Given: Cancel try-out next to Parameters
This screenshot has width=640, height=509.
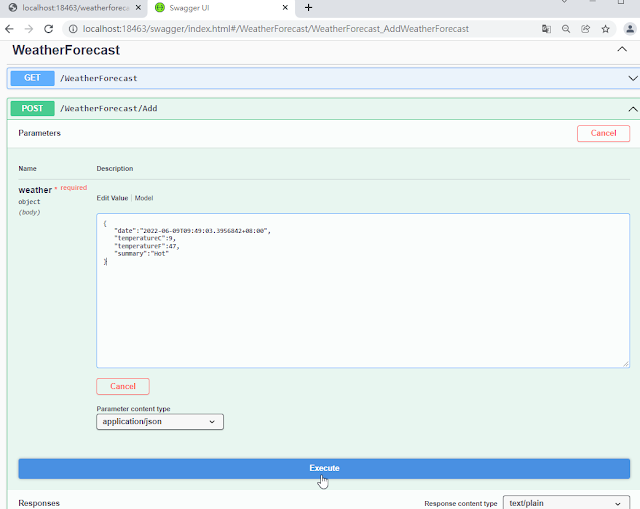Looking at the screenshot, I should pos(603,133).
